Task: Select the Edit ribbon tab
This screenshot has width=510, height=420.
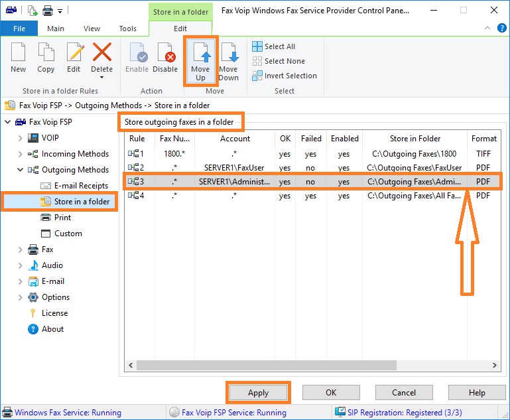Action: pos(180,29)
